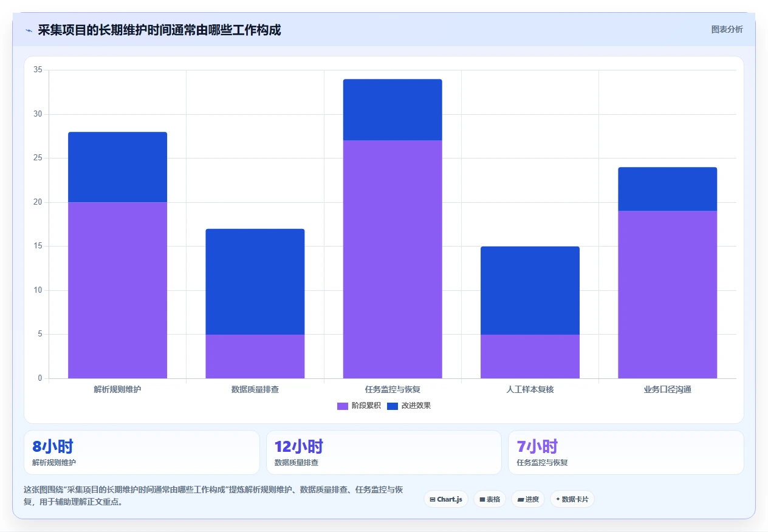Click the sparkle icon in 数据卡片 chip

click(558, 499)
